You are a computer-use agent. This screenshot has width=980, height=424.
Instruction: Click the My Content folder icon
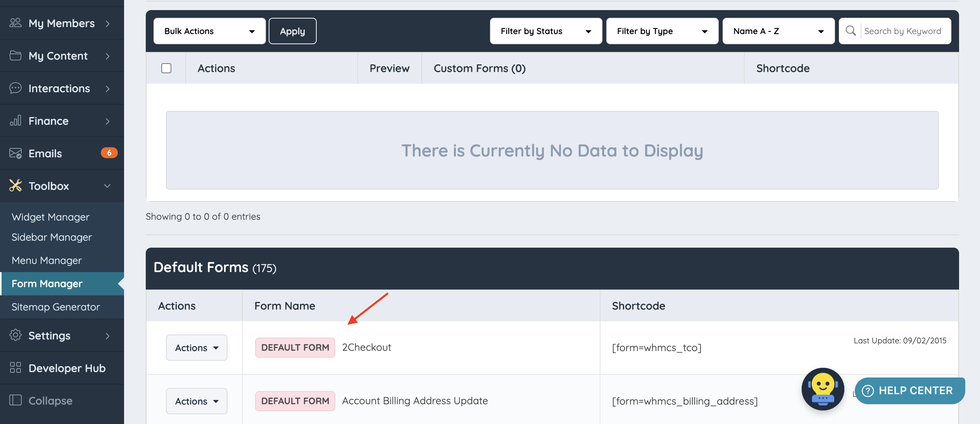(x=16, y=55)
